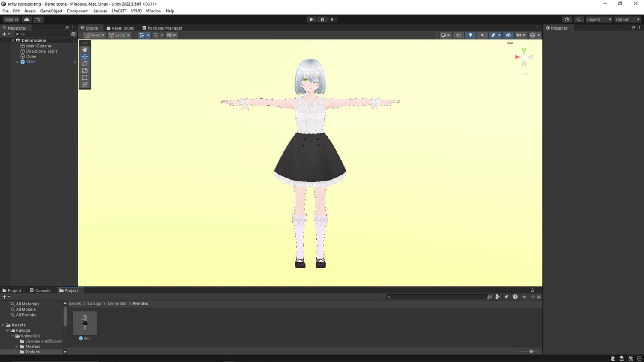Click the Pause button
The image size is (644, 362).
coord(322,19)
